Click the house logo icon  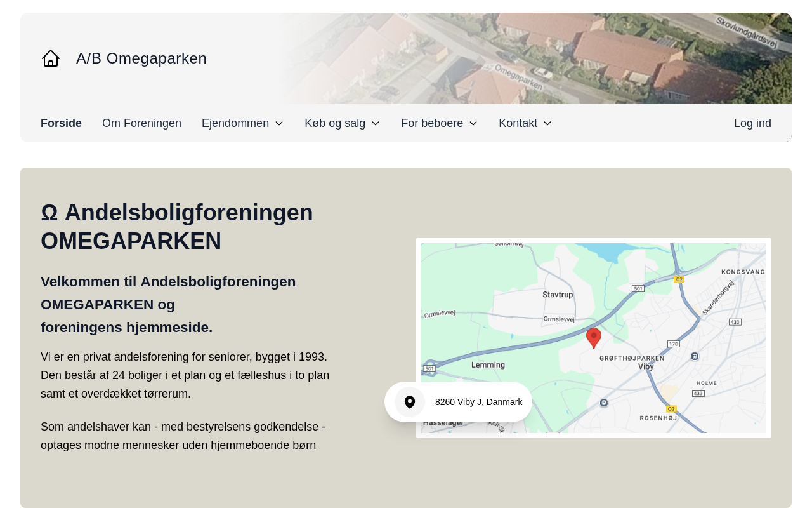(51, 58)
